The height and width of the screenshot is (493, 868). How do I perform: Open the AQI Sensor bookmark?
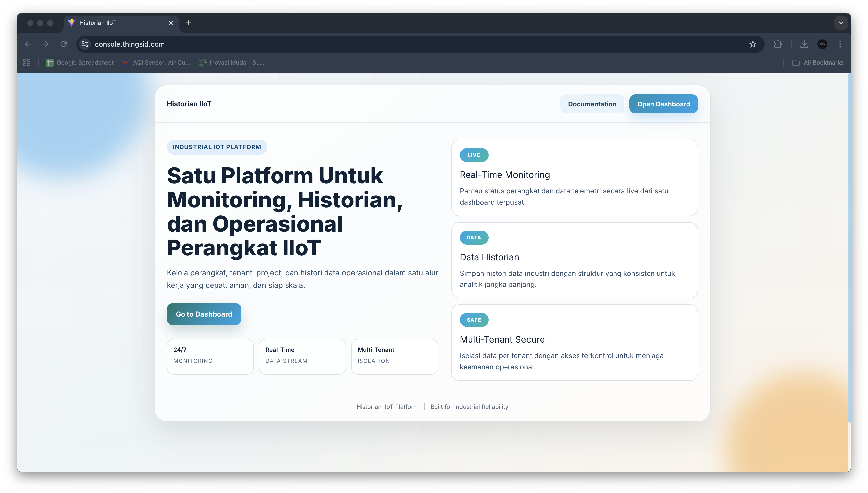pyautogui.click(x=156, y=63)
